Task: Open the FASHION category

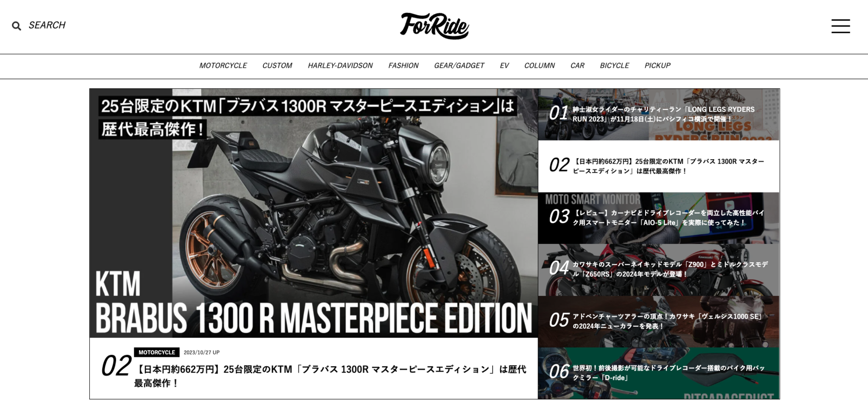Action: pos(403,66)
